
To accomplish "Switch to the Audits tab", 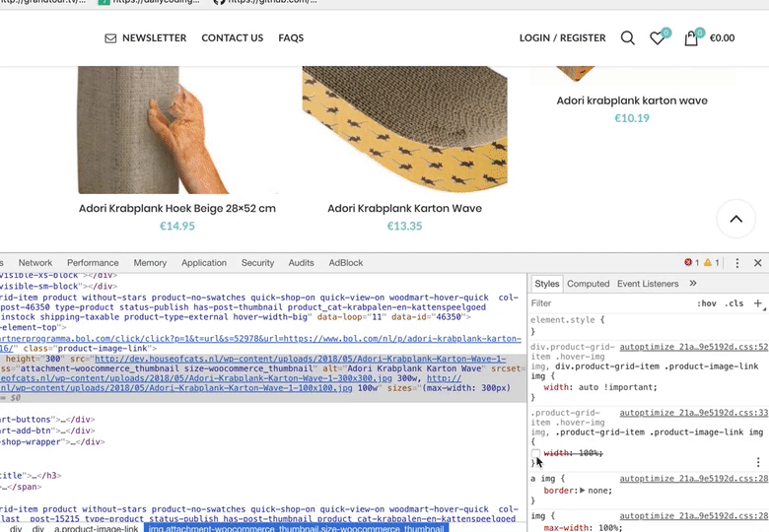I will [301, 263].
